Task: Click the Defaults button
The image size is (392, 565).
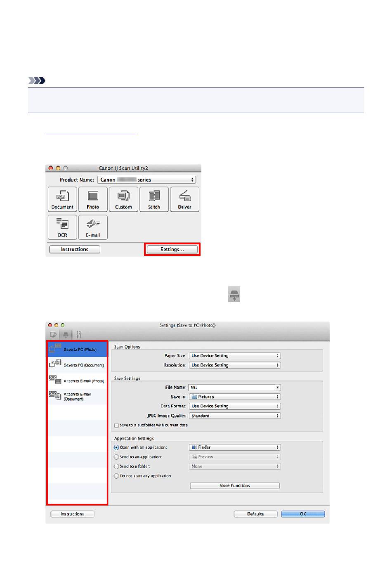Action: (x=255, y=514)
